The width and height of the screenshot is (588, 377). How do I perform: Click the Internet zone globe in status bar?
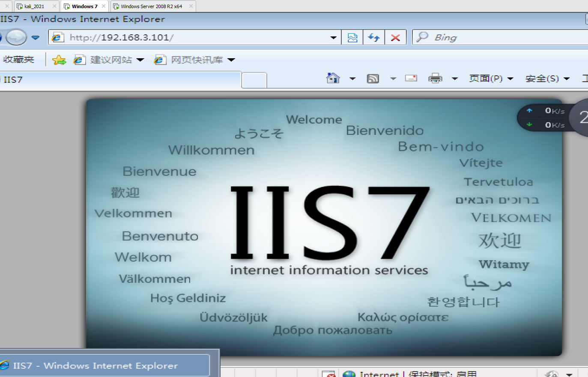click(x=349, y=374)
